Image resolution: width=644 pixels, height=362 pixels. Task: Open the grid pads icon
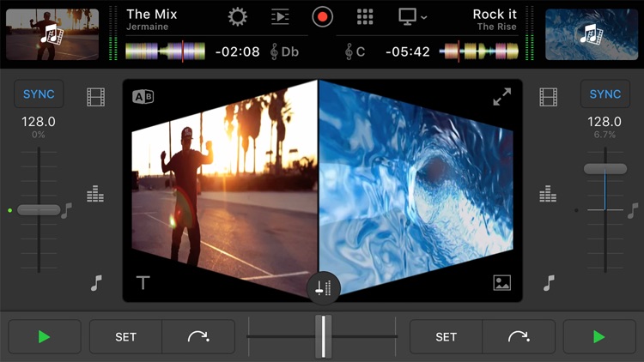[x=365, y=17]
